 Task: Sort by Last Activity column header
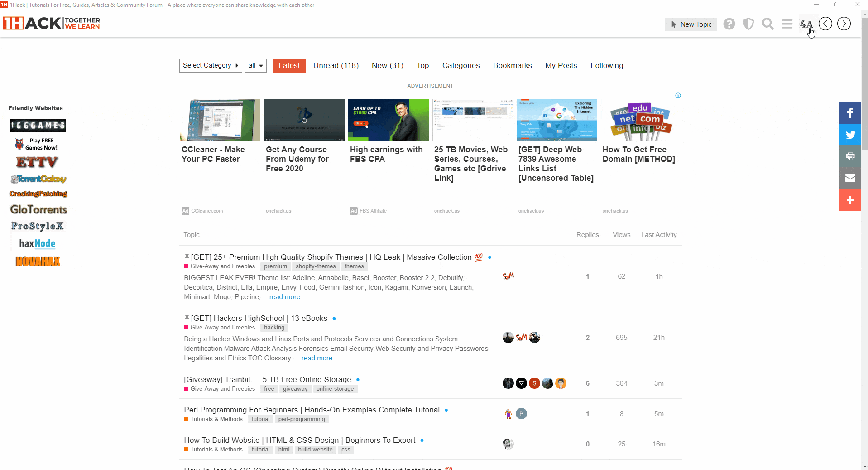(659, 235)
